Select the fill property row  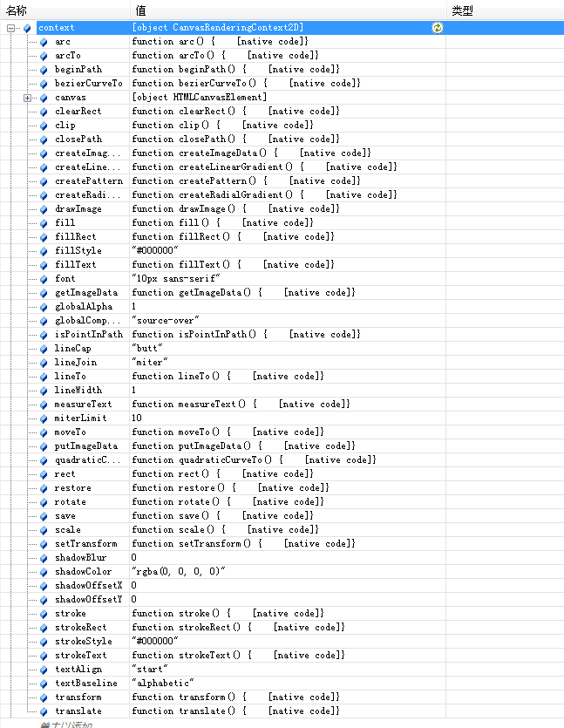tap(282, 223)
